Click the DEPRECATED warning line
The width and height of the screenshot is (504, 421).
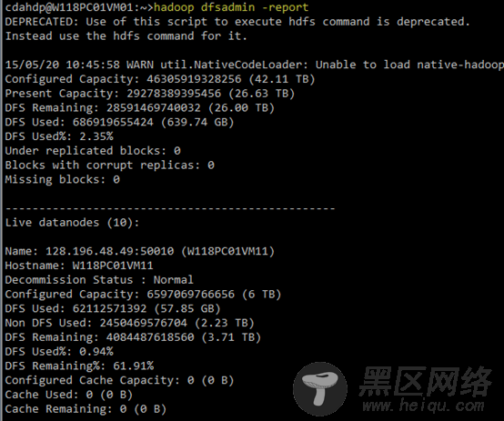point(237,22)
